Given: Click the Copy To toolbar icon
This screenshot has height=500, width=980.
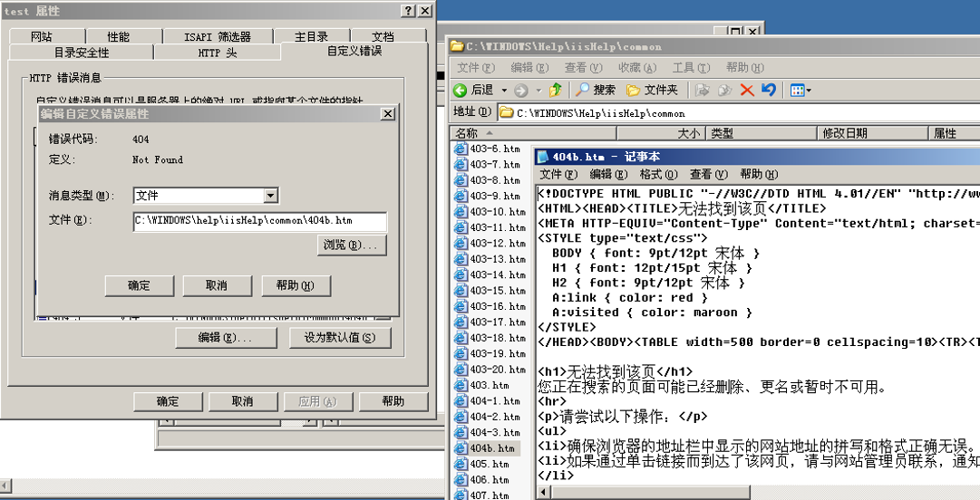Looking at the screenshot, I should point(725,91).
